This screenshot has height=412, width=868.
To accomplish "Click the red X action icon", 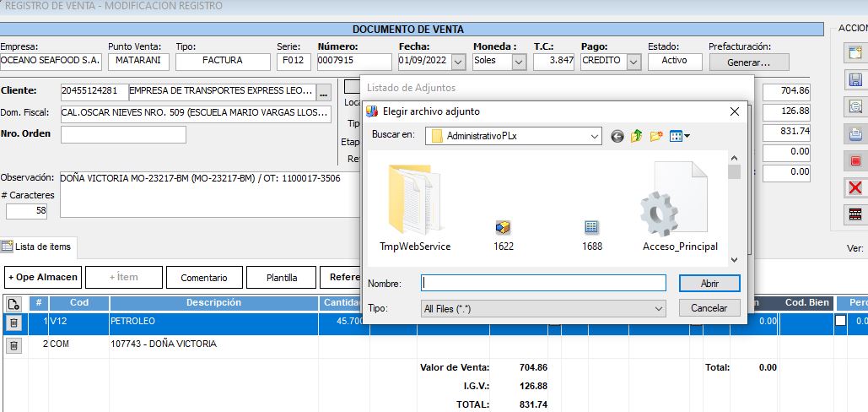I will tap(855, 187).
